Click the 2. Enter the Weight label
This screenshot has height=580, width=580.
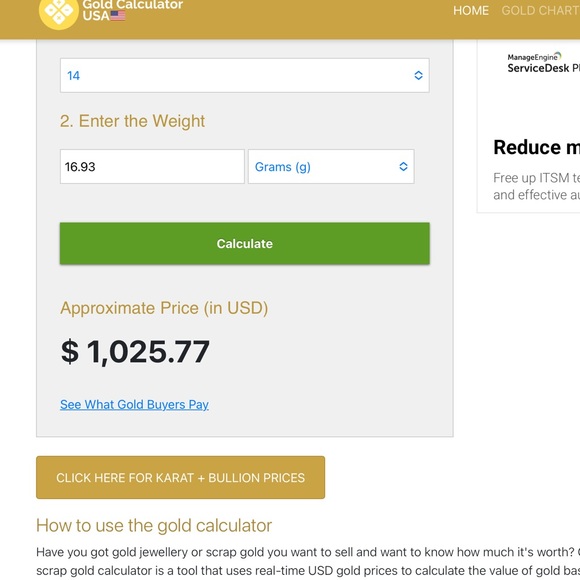coord(132,121)
